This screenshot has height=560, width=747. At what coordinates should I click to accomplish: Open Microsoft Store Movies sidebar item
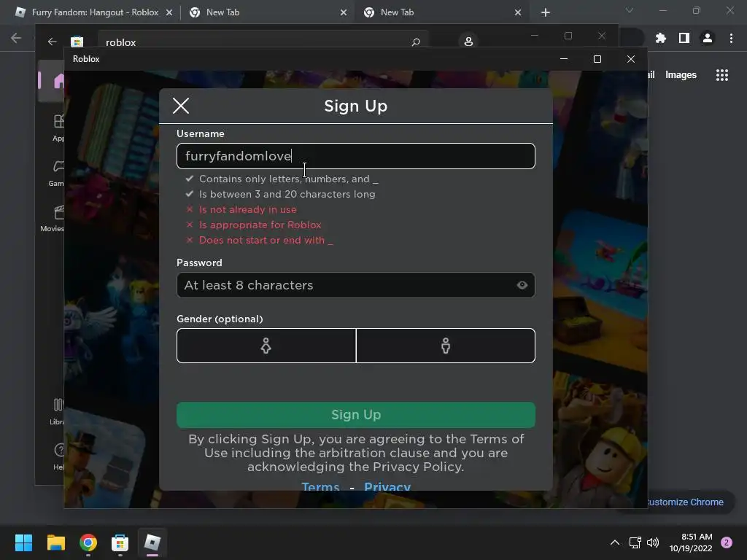pos(53,218)
